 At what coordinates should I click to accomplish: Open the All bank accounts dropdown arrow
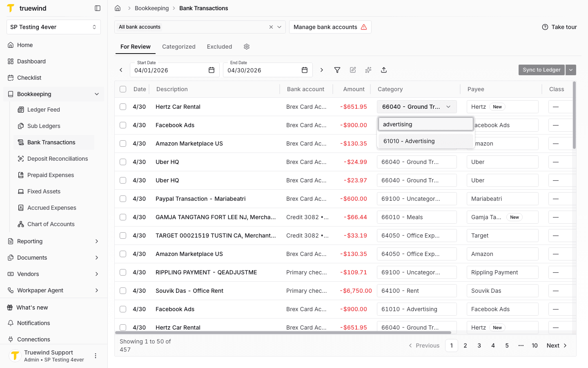coord(279,27)
